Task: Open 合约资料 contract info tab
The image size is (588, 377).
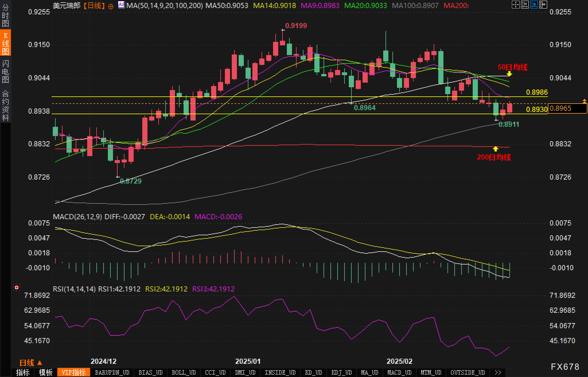Action: pyautogui.click(x=5, y=105)
